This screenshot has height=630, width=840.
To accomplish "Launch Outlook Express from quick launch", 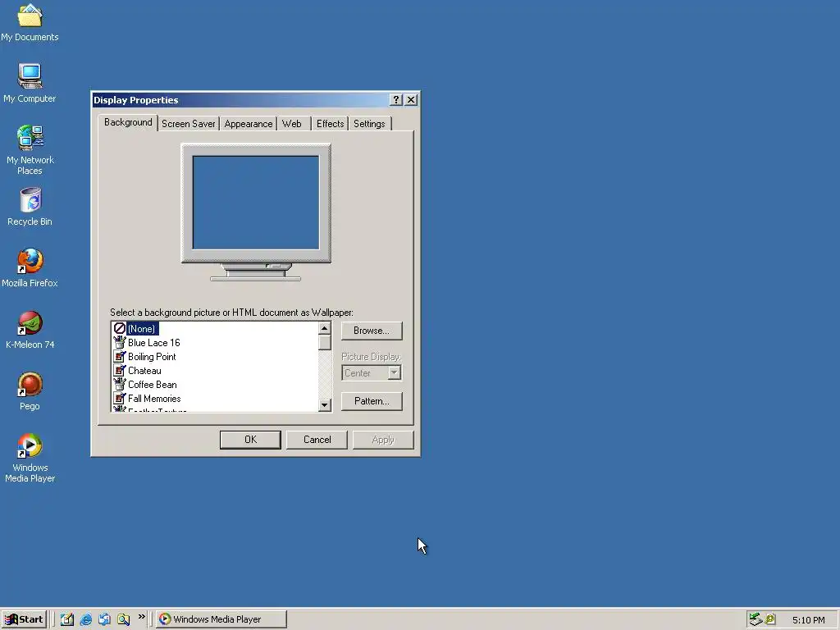I will point(104,619).
